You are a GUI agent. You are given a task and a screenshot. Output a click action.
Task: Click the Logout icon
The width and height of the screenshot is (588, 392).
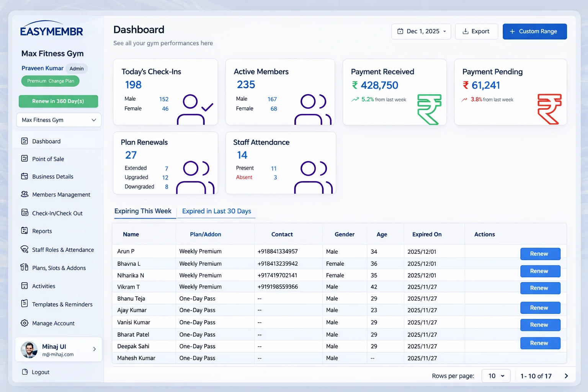[x=25, y=372]
